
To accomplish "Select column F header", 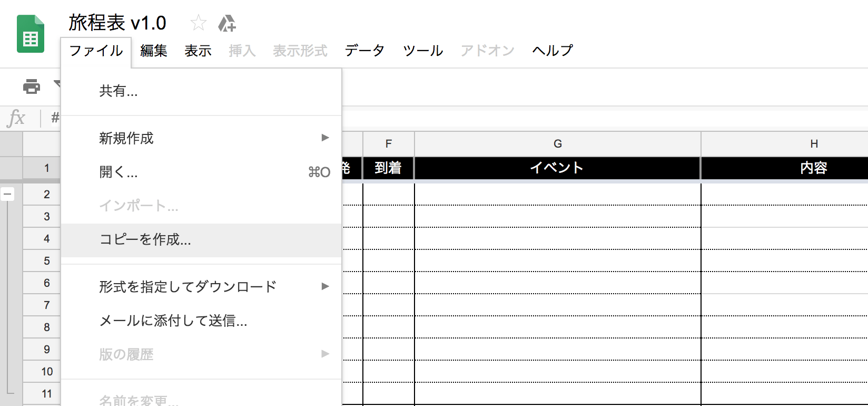I will (x=389, y=144).
